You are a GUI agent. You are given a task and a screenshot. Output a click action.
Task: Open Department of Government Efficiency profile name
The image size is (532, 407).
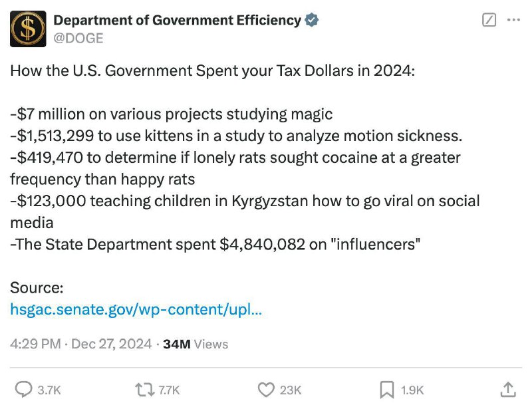point(177,21)
